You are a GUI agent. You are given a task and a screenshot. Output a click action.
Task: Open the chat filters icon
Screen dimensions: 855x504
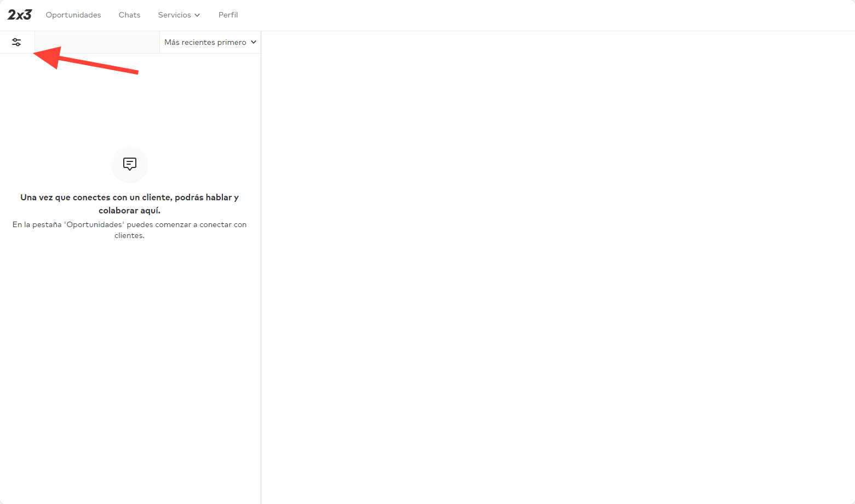16,42
